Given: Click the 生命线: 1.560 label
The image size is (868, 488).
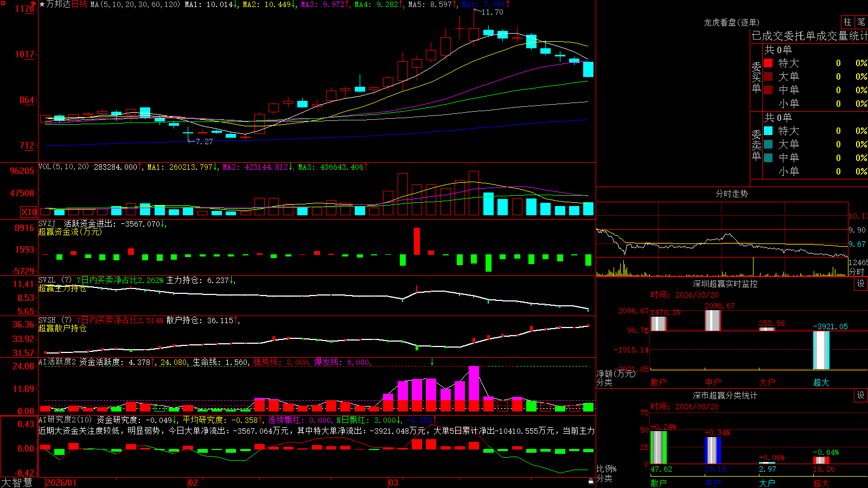Looking at the screenshot, I should pyautogui.click(x=221, y=362).
